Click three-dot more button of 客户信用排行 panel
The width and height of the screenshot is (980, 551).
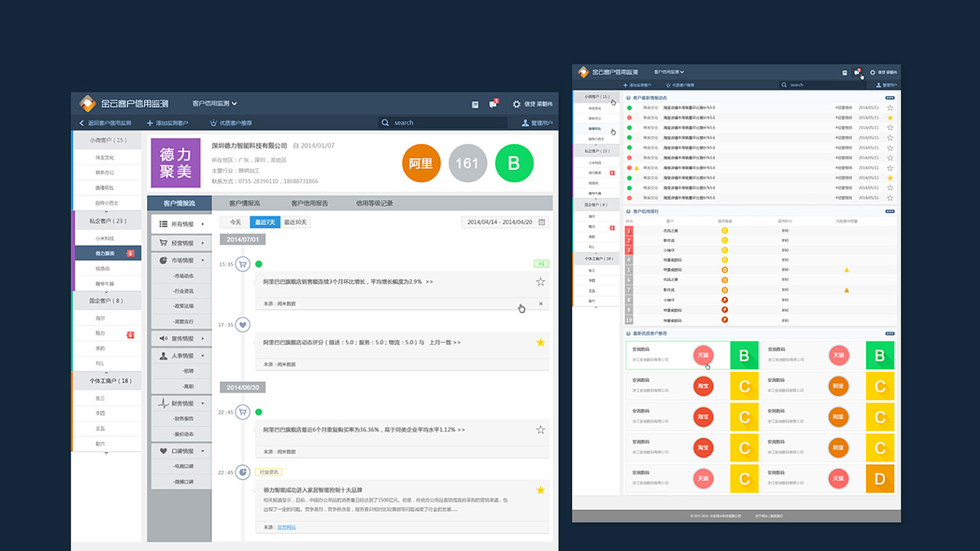(x=890, y=210)
